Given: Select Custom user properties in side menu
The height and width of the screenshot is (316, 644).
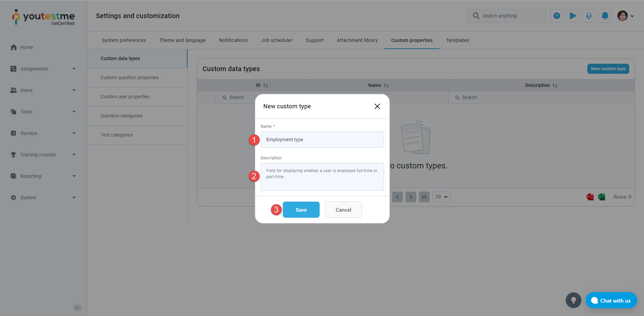Looking at the screenshot, I should click(x=125, y=97).
